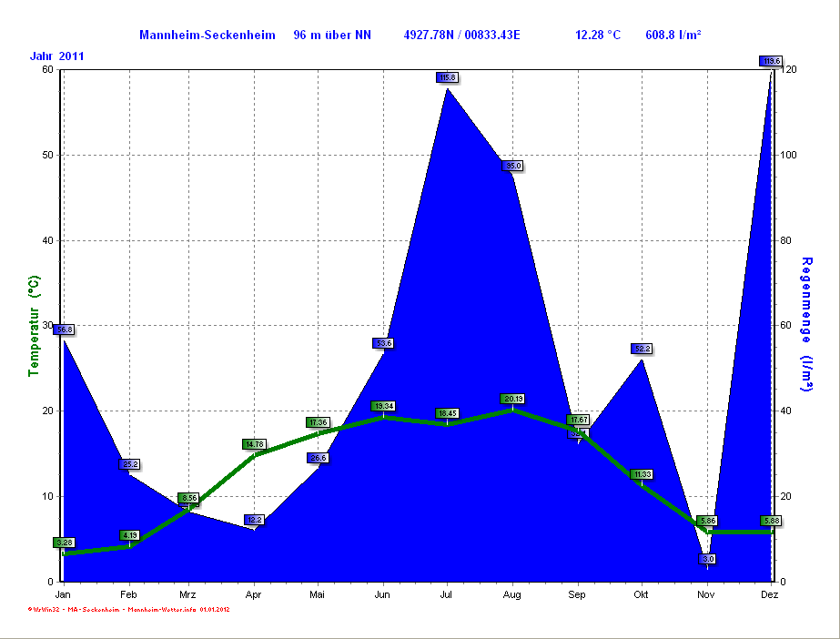The image size is (840, 639).
Task: Select the February temperature label 4.19
Action: pyautogui.click(x=129, y=535)
